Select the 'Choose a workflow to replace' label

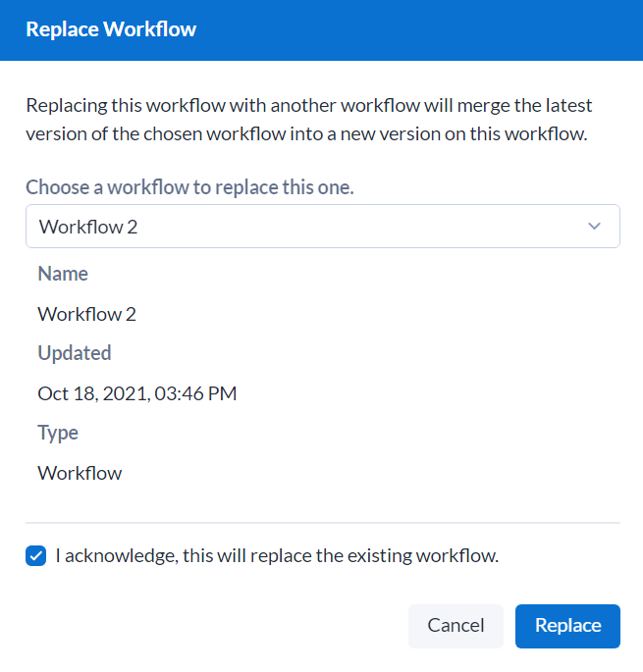(x=189, y=187)
